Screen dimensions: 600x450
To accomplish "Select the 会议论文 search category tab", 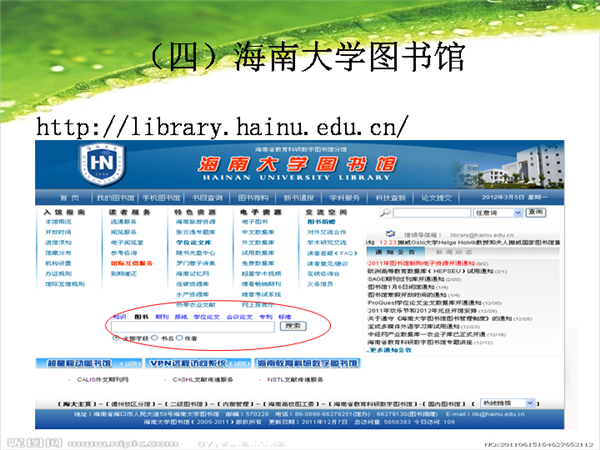I will point(240,317).
